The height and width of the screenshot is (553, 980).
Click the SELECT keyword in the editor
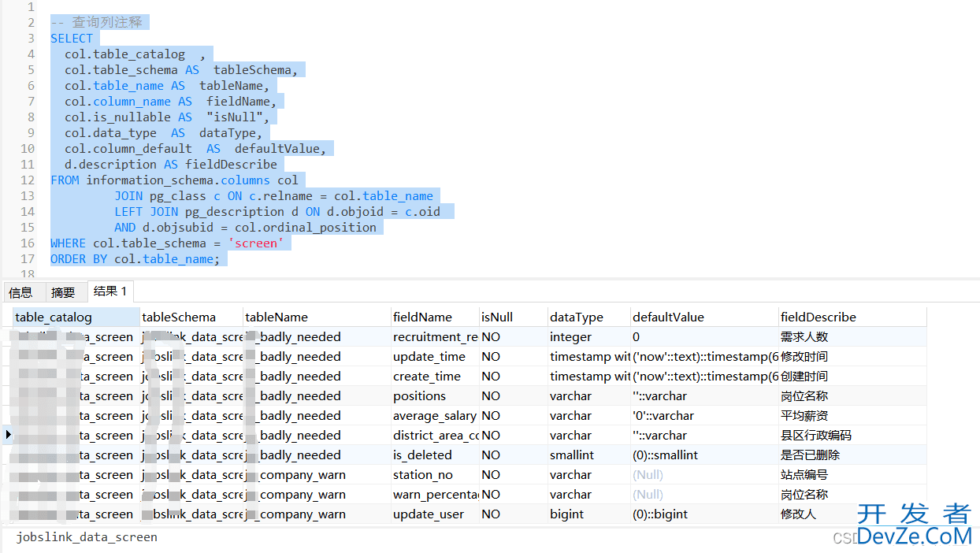tap(72, 38)
